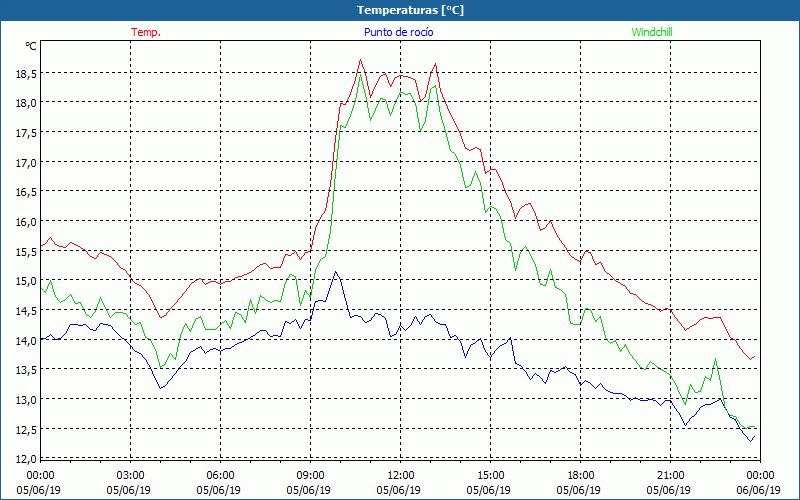Image resolution: width=800 pixels, height=500 pixels.
Task: Select the blue 'Punto de rocío' legend label
Action: point(398,32)
